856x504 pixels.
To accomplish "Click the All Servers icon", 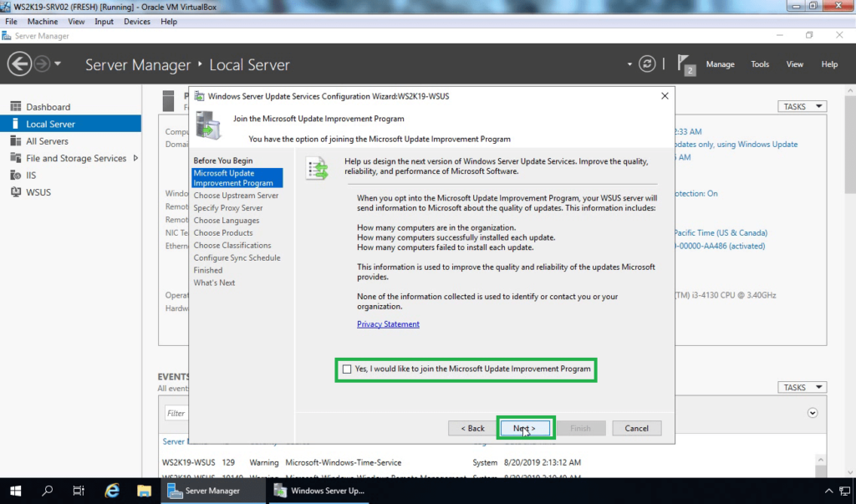I will pos(16,141).
